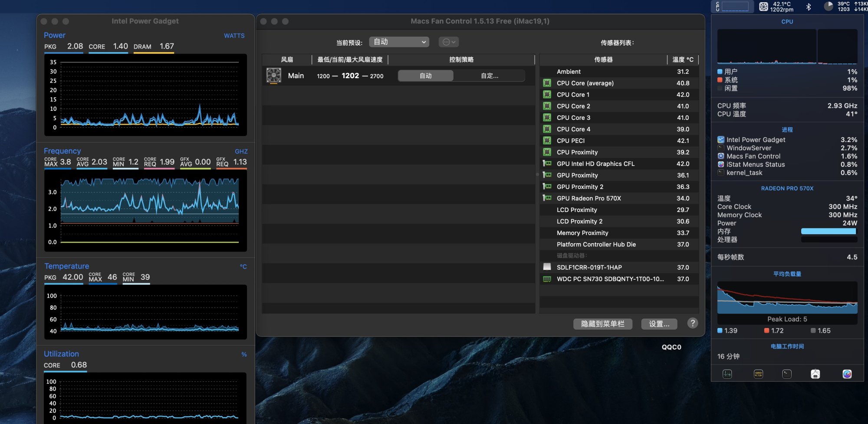
Task: Click the CPU 频率 value 2.93 GHz
Action: coord(842,106)
